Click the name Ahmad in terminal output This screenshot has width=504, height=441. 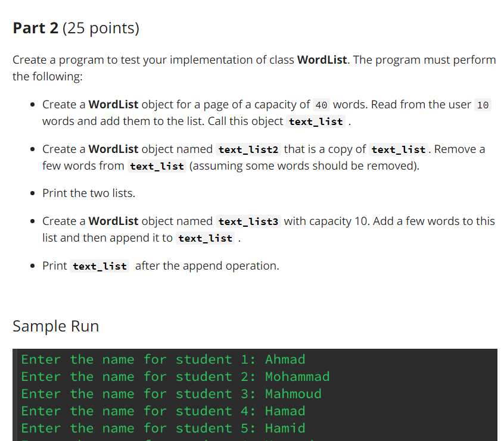tap(285, 359)
